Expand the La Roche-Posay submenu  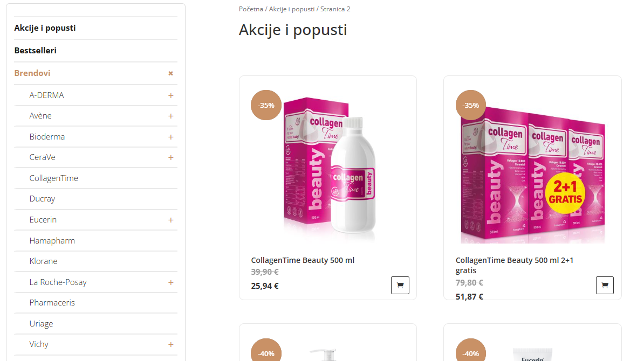pos(171,283)
